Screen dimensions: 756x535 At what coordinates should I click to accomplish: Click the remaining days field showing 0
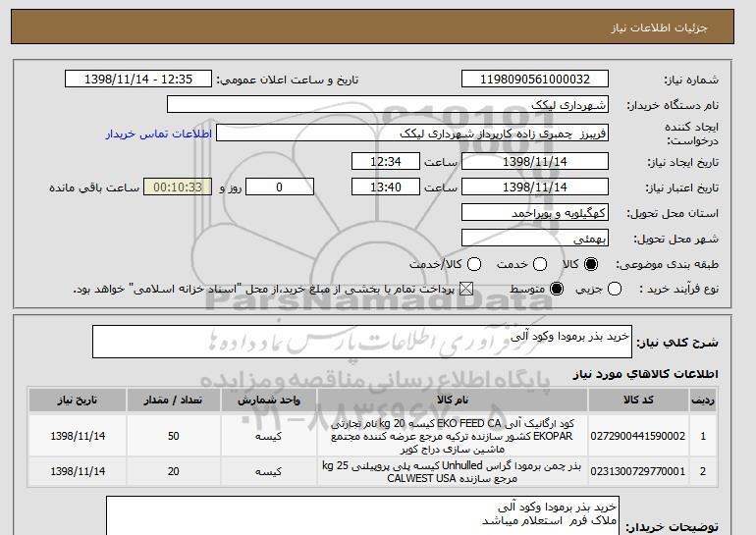(x=280, y=187)
